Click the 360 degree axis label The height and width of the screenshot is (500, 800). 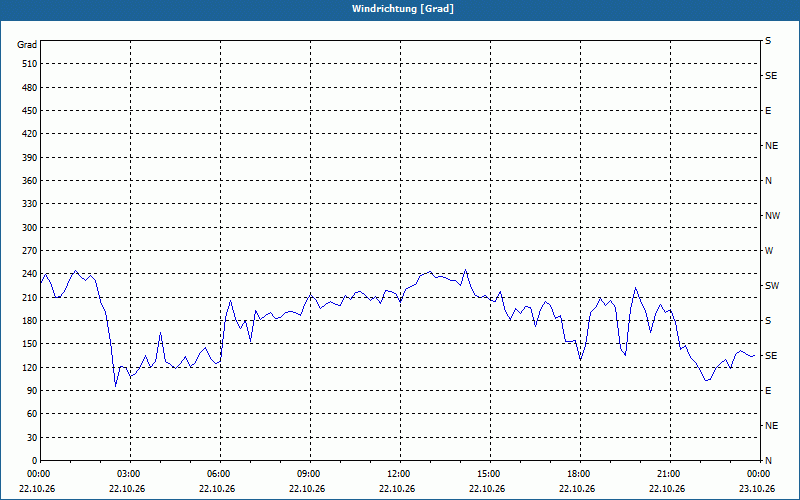click(x=30, y=181)
